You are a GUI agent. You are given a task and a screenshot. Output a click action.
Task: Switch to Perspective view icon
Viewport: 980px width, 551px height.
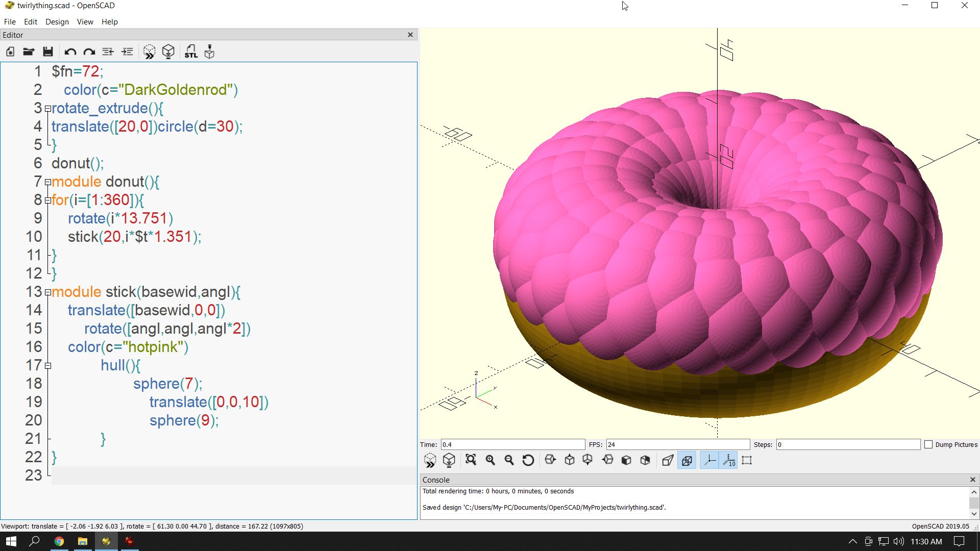pyautogui.click(x=668, y=460)
